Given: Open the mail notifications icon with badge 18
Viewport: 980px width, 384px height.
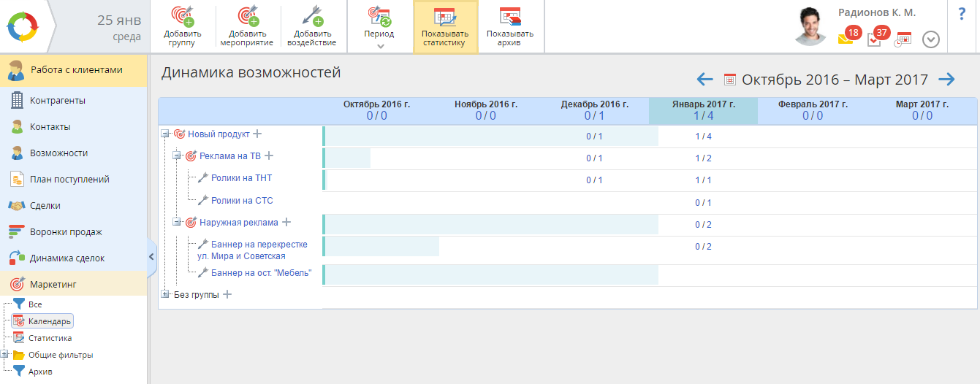Looking at the screenshot, I should coord(846,39).
